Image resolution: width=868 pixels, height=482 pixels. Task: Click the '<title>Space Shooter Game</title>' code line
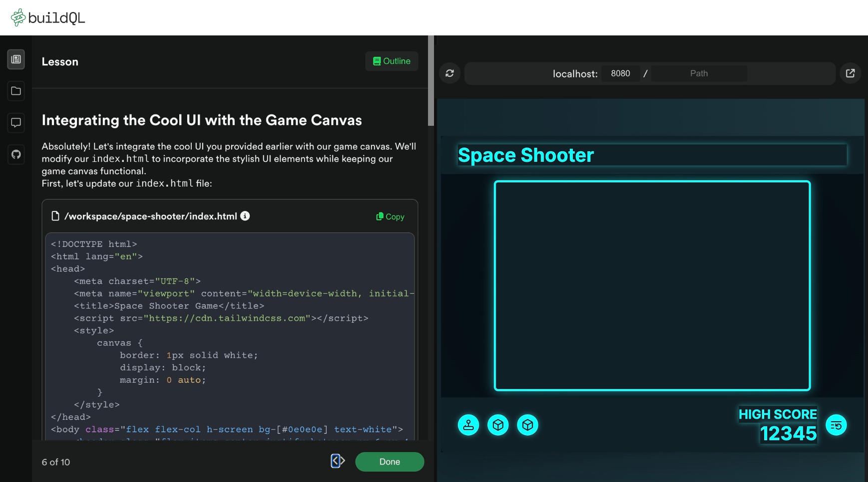169,306
